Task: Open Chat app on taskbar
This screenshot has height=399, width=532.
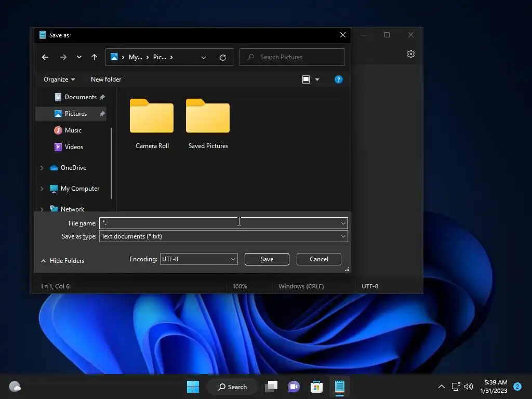Action: coord(294,387)
